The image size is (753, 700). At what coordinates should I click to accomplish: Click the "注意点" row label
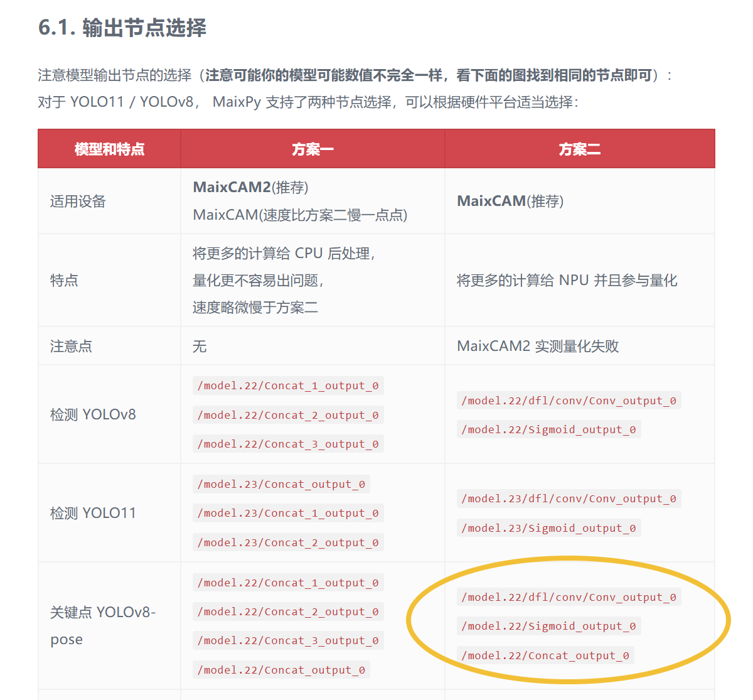point(71,346)
